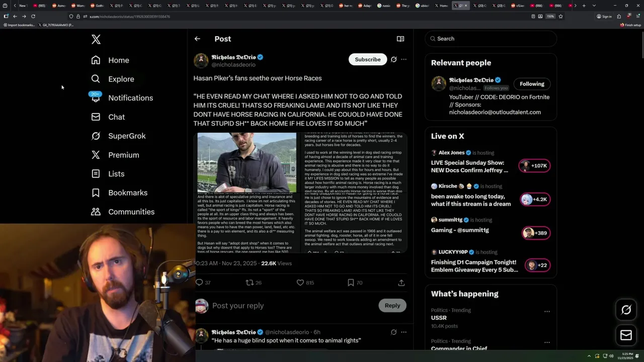Click the Import bookmarks toolbar item
Viewport: 644px width, 362px height.
[x=19, y=25]
